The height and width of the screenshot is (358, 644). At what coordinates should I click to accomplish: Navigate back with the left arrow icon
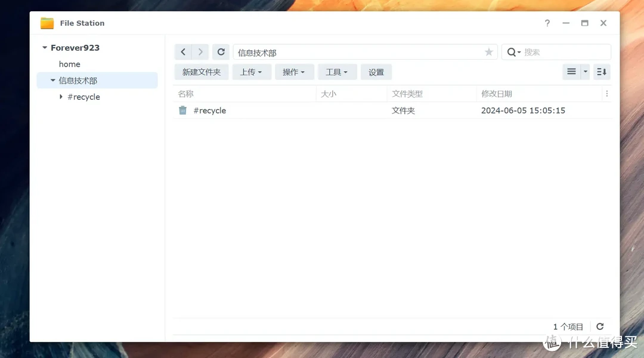pos(183,52)
